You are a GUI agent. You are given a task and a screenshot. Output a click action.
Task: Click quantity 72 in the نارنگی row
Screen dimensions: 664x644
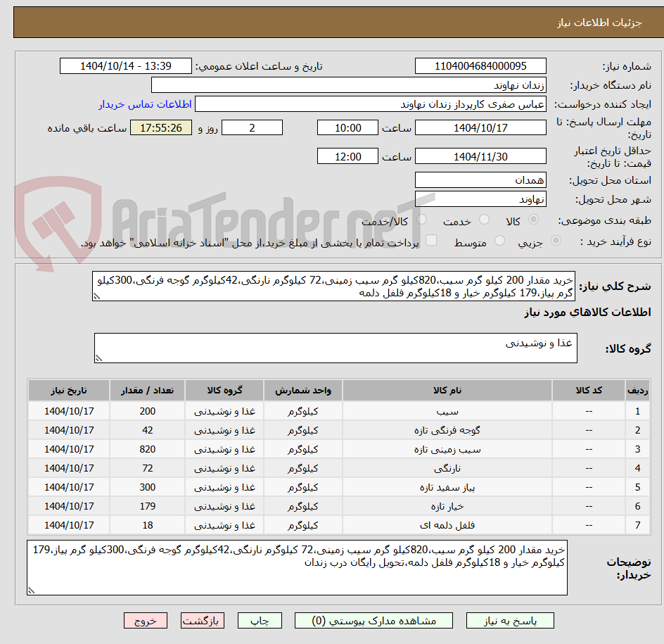click(148, 469)
